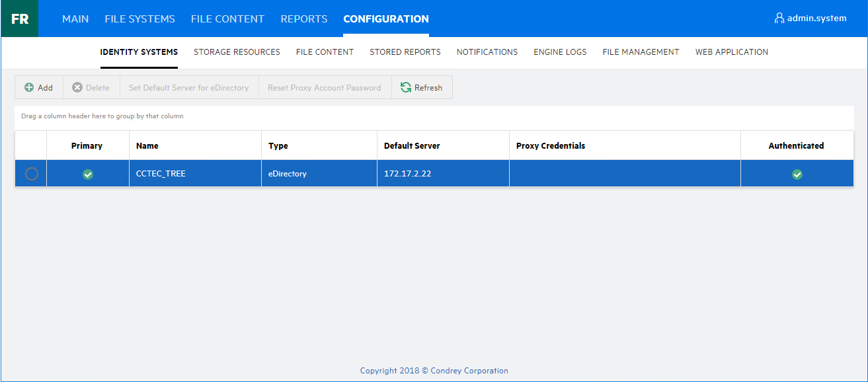Switch to the FILE MANAGEMENT tab
This screenshot has width=868, height=382.
tap(641, 52)
